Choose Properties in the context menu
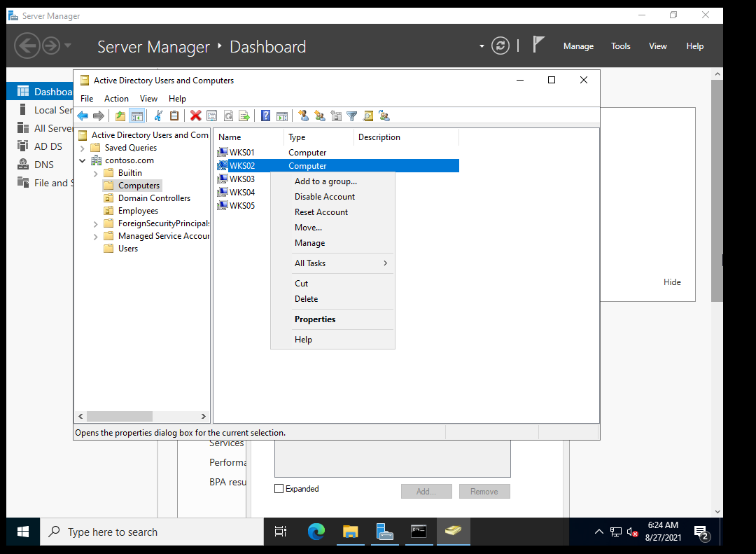756x554 pixels. [332, 319]
